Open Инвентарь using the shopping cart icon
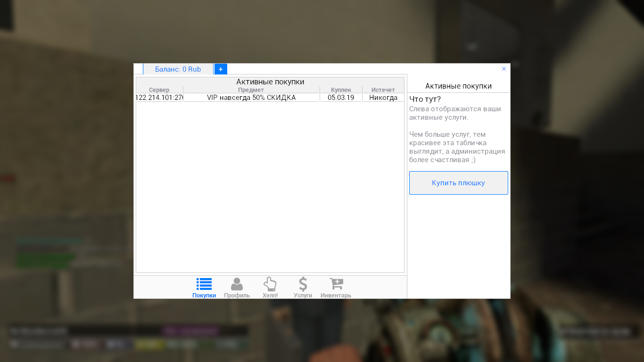 coord(336,283)
